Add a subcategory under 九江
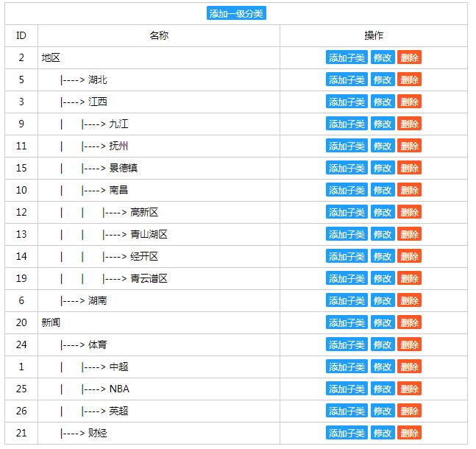 [347, 124]
